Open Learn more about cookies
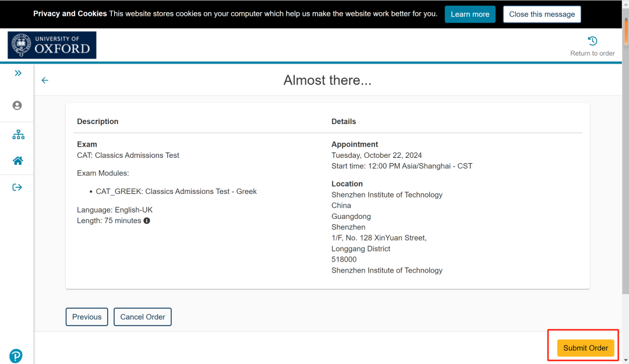Image resolution: width=629 pixels, height=364 pixels. [469, 15]
